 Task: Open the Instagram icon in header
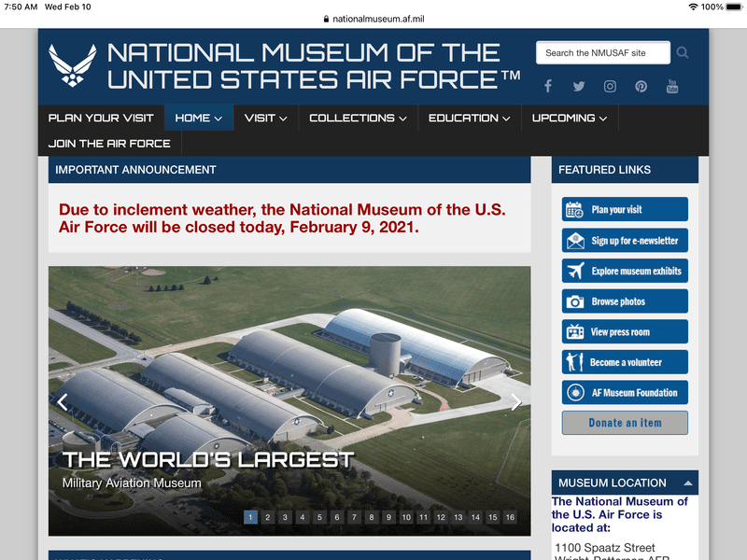coord(610,86)
